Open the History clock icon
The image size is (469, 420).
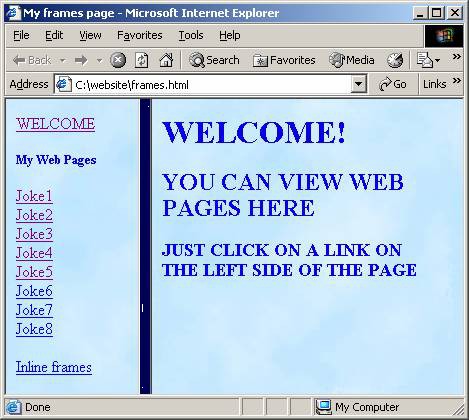(395, 60)
